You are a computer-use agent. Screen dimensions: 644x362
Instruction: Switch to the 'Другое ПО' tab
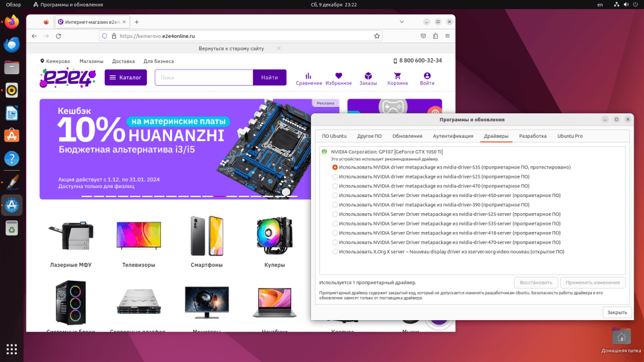(x=369, y=136)
